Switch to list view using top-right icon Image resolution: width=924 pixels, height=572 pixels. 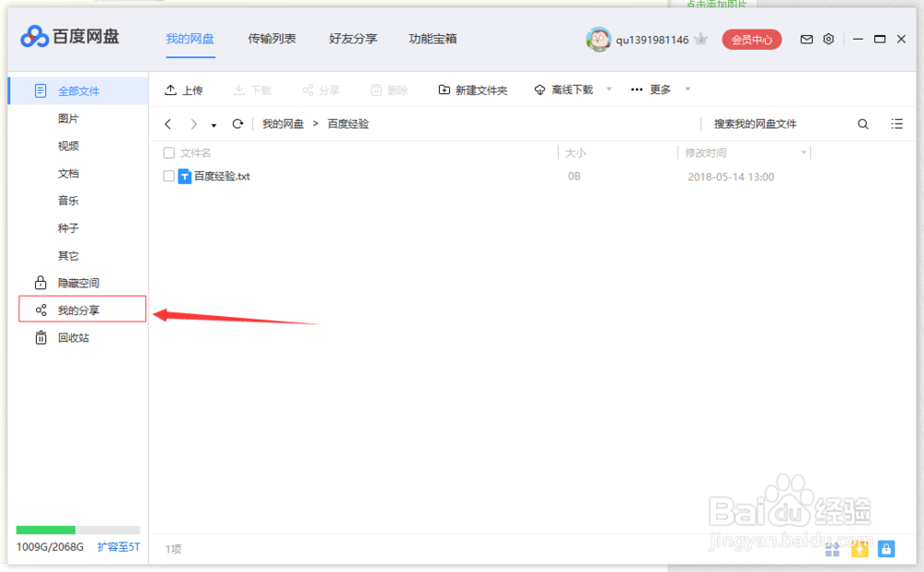point(896,123)
